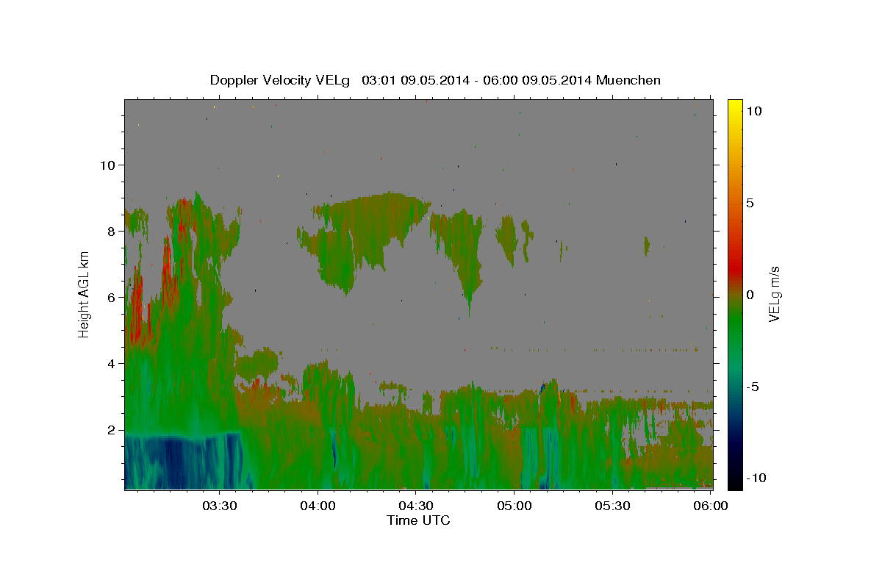Click the 'Muenchen' station name in title
The width and height of the screenshot is (882, 588).
click(x=628, y=80)
